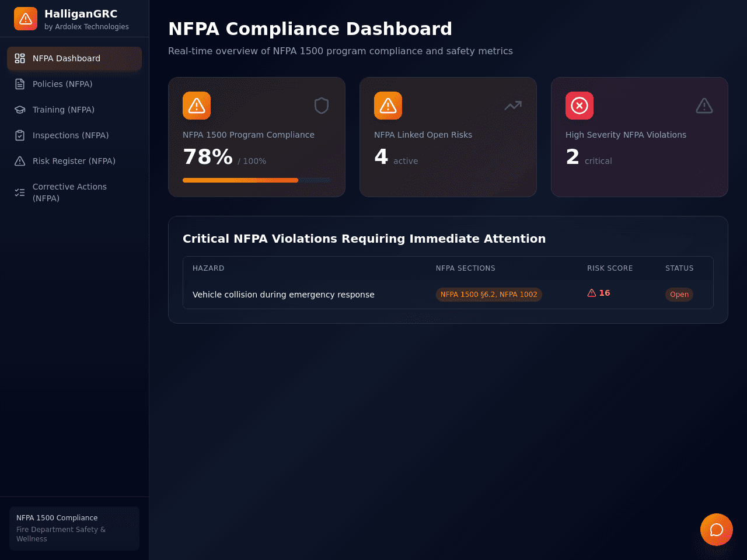Click the HalliganGRC warning logo icon
The width and height of the screenshot is (747, 560).
tap(26, 19)
